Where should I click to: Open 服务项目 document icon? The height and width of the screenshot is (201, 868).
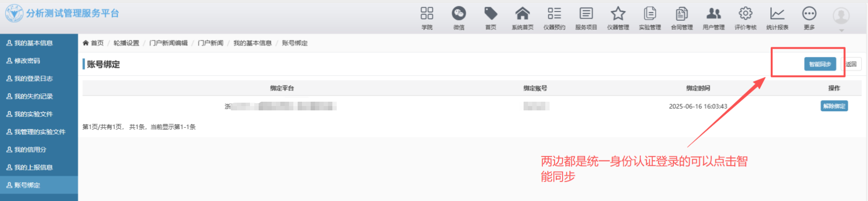(586, 13)
